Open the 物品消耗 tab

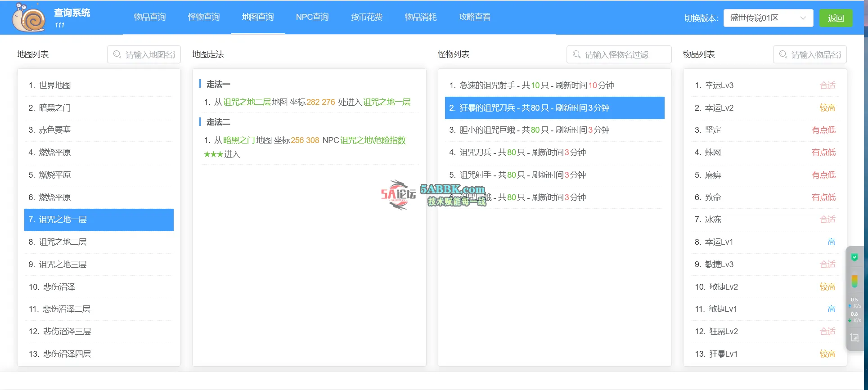point(421,17)
